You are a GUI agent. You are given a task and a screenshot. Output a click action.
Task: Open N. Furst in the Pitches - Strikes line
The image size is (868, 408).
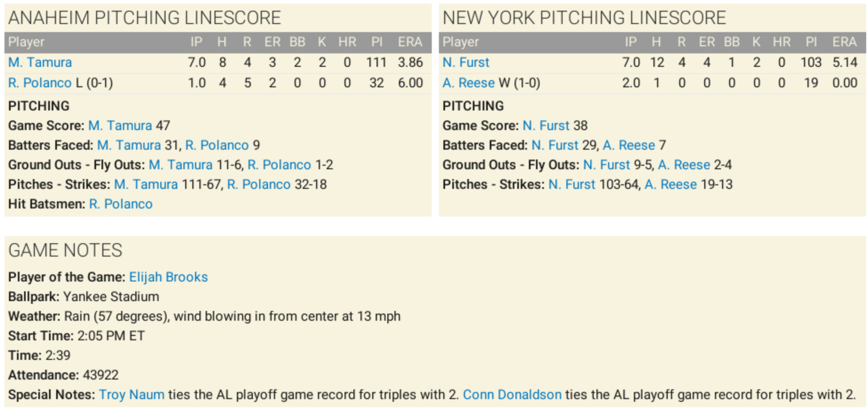pos(572,184)
